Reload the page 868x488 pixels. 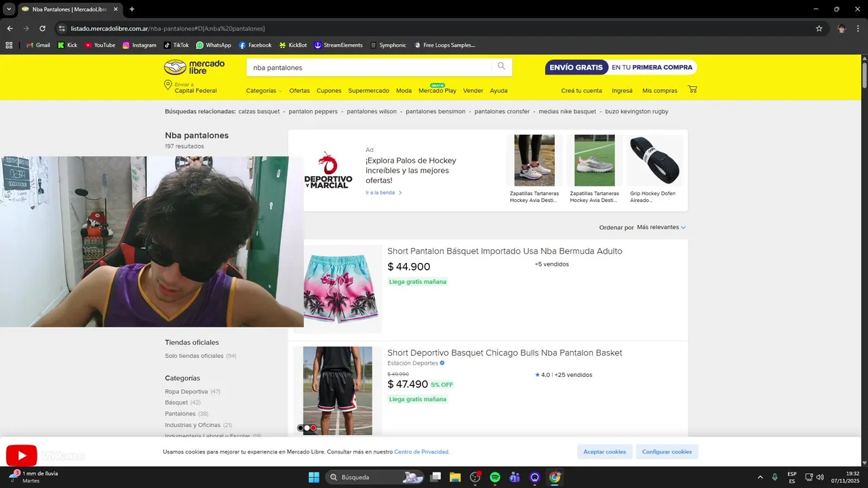[43, 28]
